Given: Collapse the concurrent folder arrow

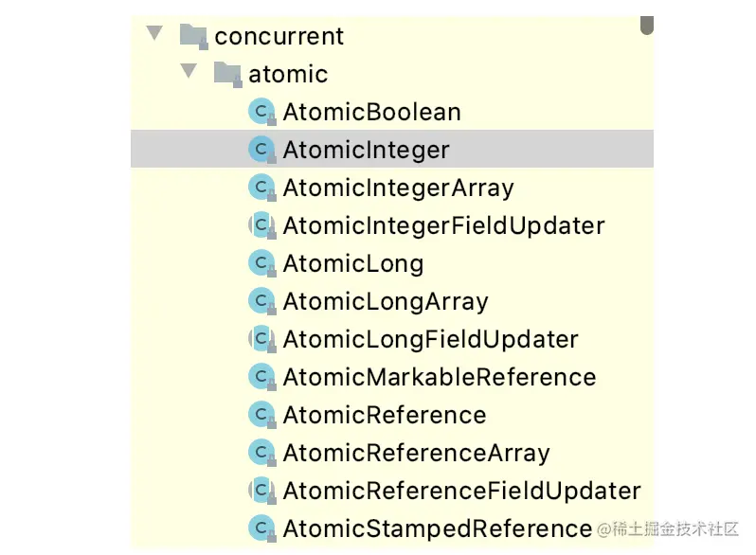Looking at the screenshot, I should [x=154, y=33].
